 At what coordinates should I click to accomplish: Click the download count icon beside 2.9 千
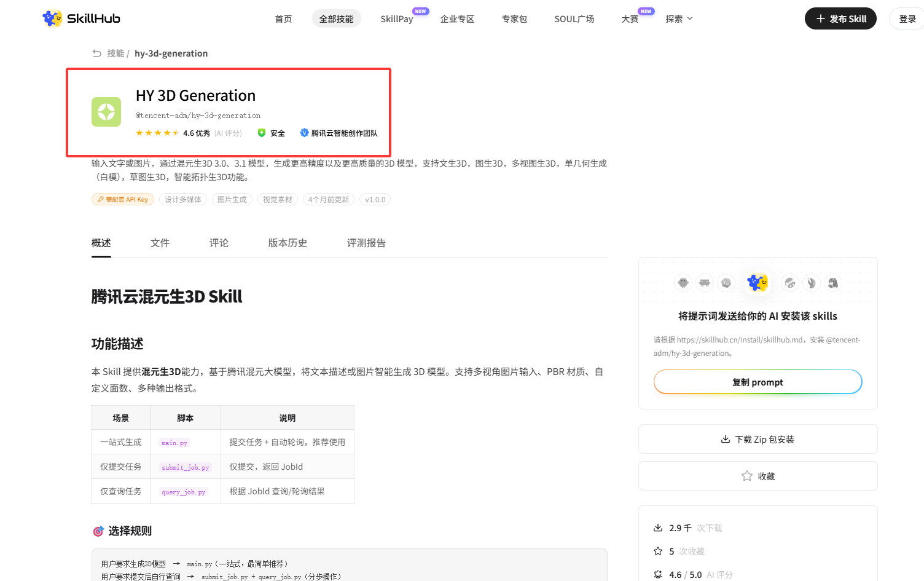click(658, 528)
